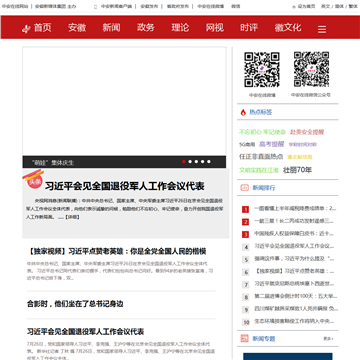360x360 pixels.
Task: Click the 壮丽70年 hot tag
Action: [x=297, y=170]
